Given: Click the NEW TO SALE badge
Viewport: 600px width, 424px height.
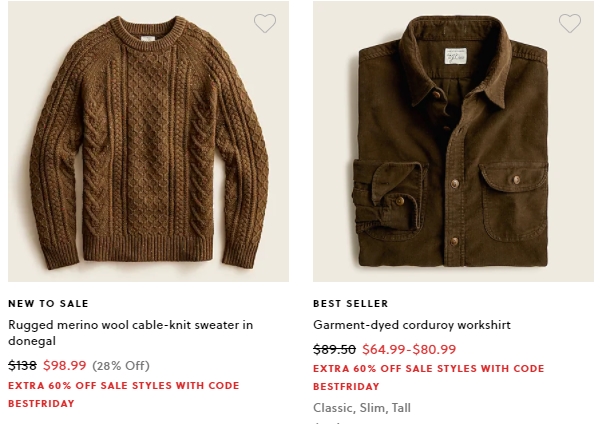Looking at the screenshot, I should click(x=48, y=303).
